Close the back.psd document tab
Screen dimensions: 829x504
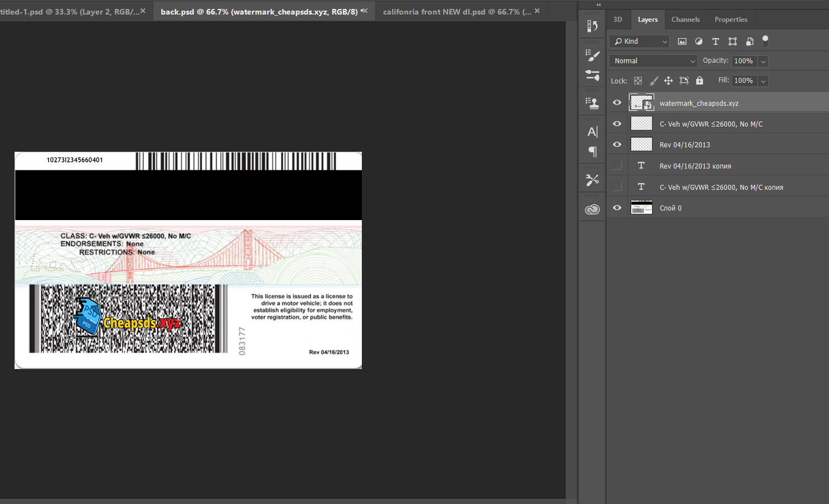pyautogui.click(x=365, y=11)
